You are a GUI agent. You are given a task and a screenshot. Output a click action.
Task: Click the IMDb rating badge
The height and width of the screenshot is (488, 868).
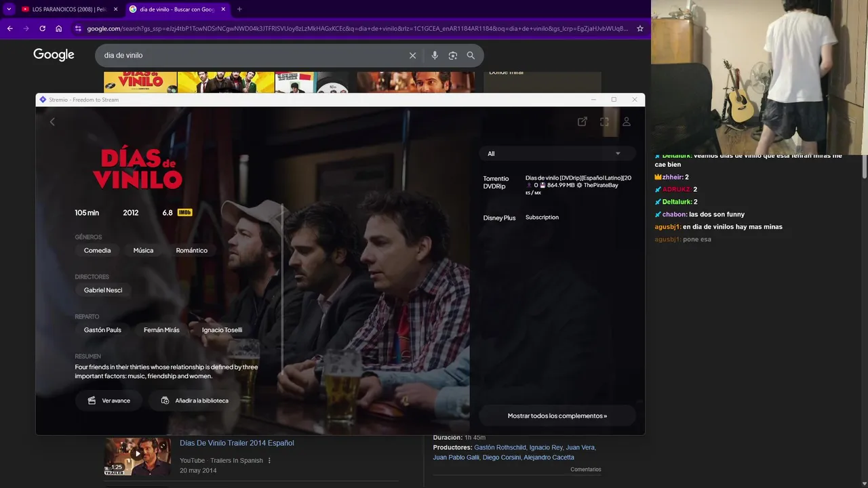point(184,213)
